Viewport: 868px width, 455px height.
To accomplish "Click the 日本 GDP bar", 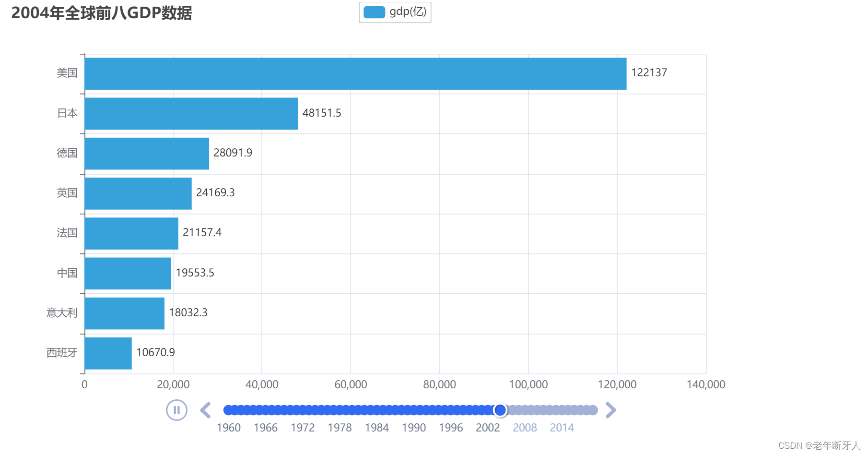I will pos(191,114).
